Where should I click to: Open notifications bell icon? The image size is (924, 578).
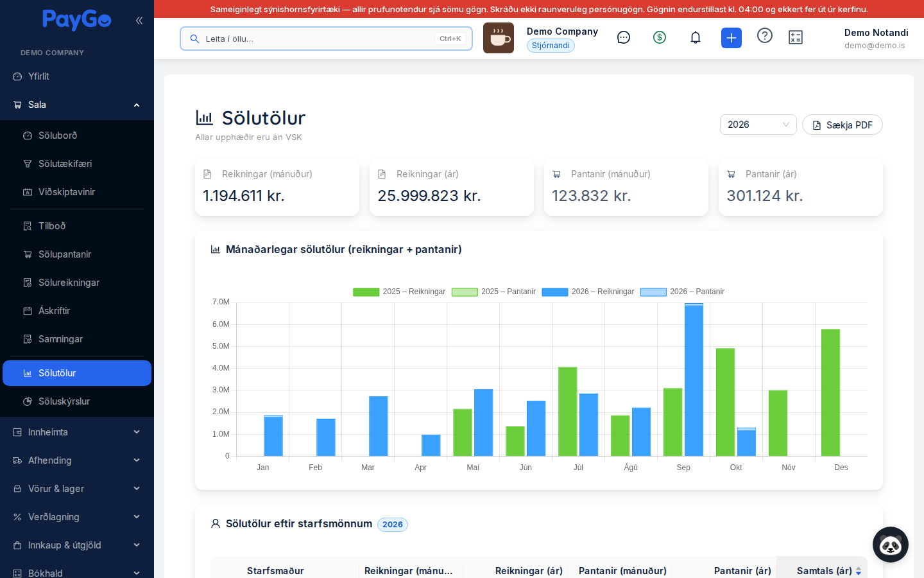pyautogui.click(x=696, y=37)
